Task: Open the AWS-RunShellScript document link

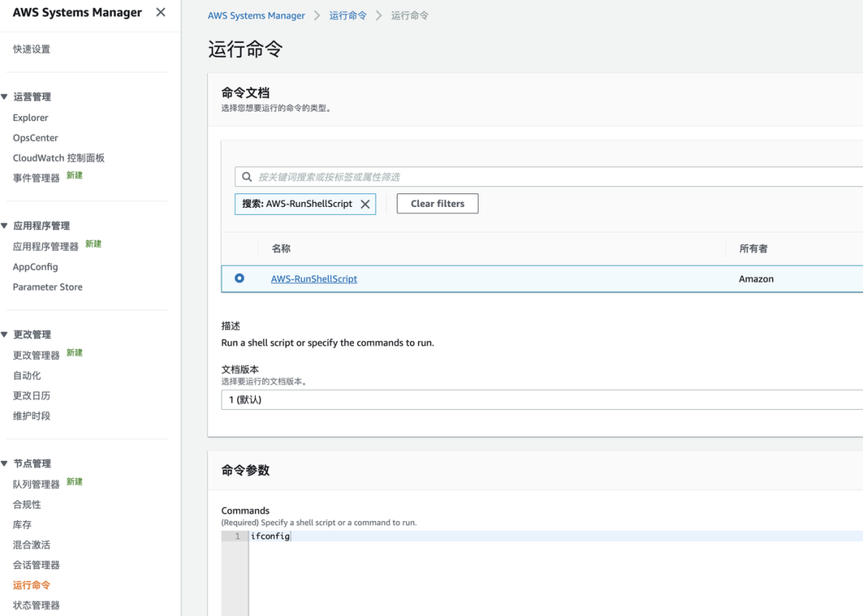Action: pyautogui.click(x=314, y=279)
